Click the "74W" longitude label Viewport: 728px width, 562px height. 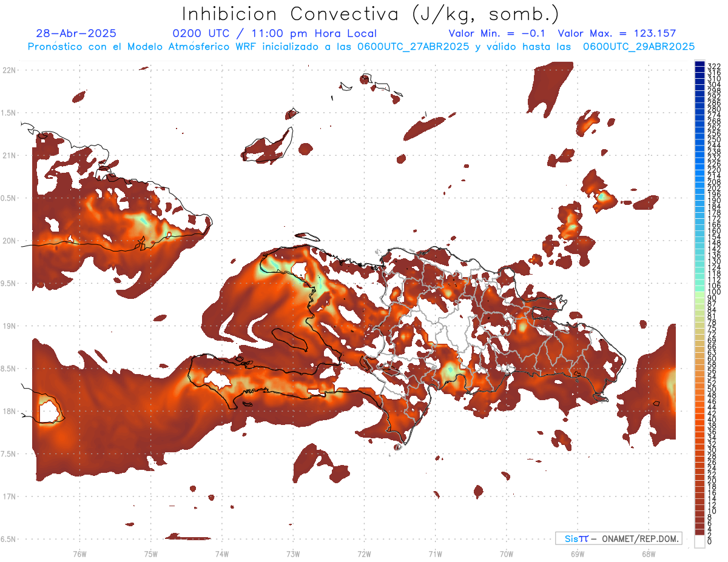pos(222,554)
